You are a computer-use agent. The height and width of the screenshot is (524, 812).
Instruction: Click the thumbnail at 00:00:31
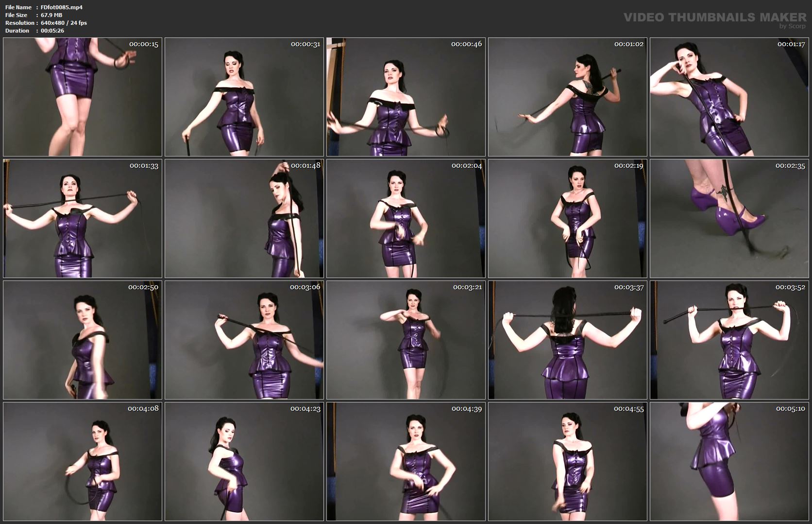coord(244,97)
